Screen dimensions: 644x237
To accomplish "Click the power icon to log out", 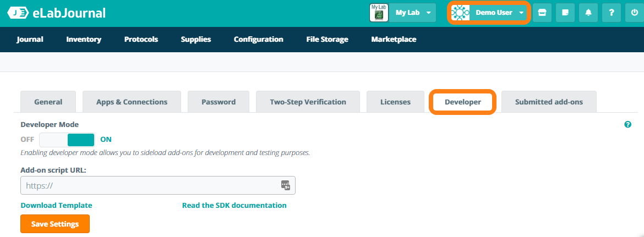I will (634, 13).
